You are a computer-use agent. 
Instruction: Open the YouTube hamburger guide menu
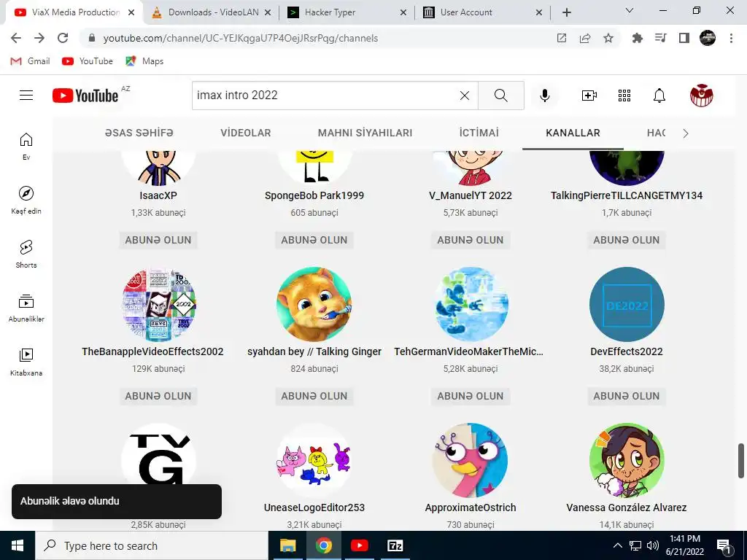pyautogui.click(x=26, y=96)
